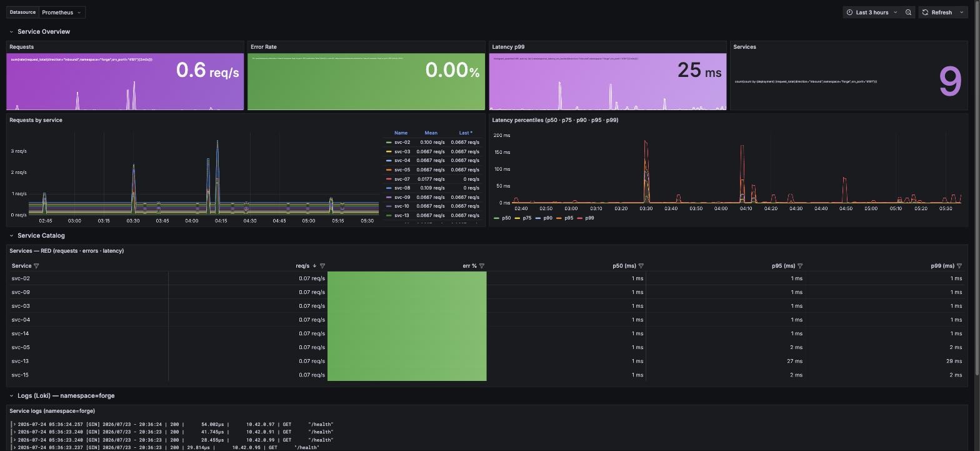This screenshot has width=980, height=451.
Task: Toggle p95 series in latency legend
Action: (x=569, y=218)
